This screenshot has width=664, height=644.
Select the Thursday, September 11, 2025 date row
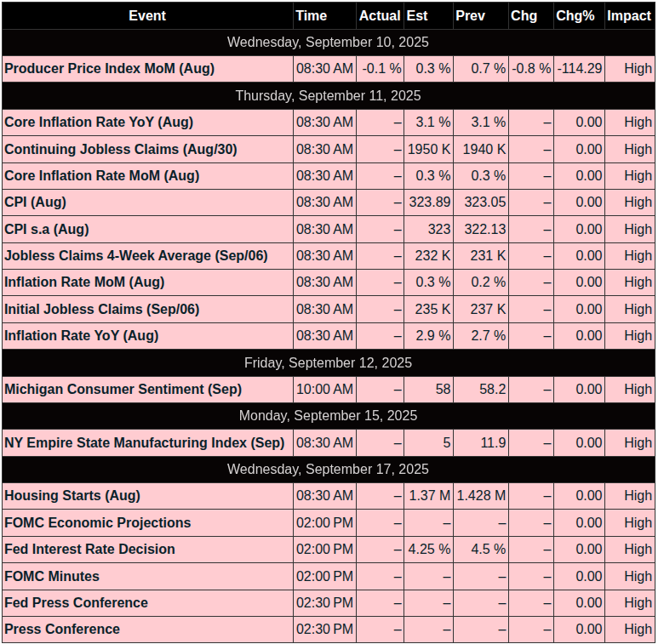coord(329,95)
